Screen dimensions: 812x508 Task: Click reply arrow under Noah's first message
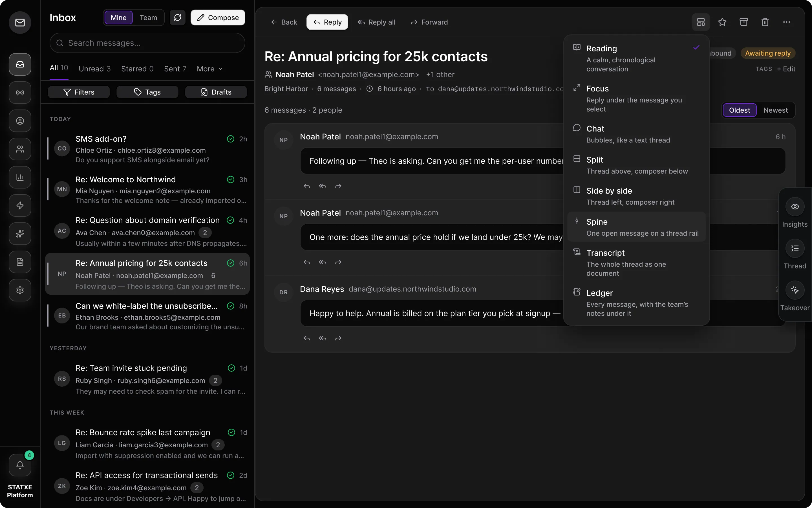click(307, 186)
